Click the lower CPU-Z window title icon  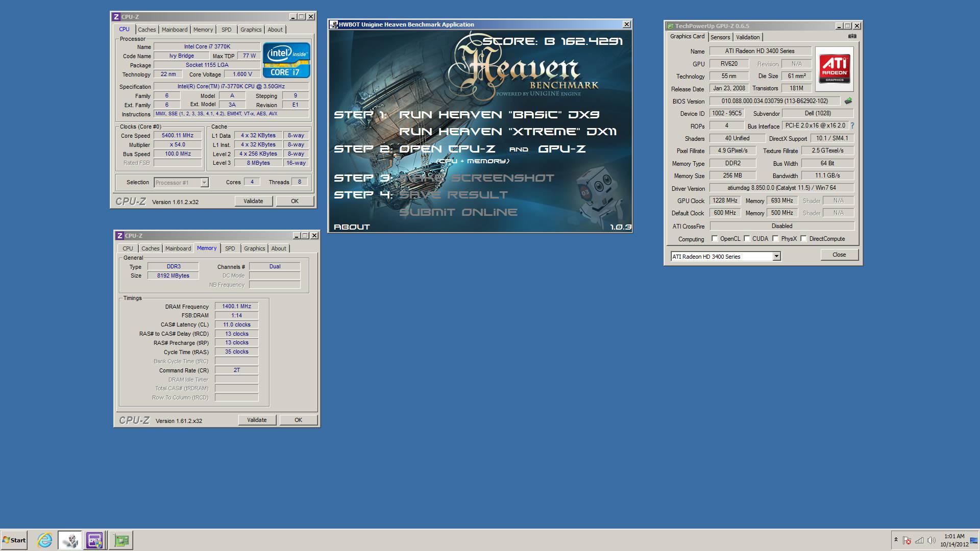[x=120, y=236]
